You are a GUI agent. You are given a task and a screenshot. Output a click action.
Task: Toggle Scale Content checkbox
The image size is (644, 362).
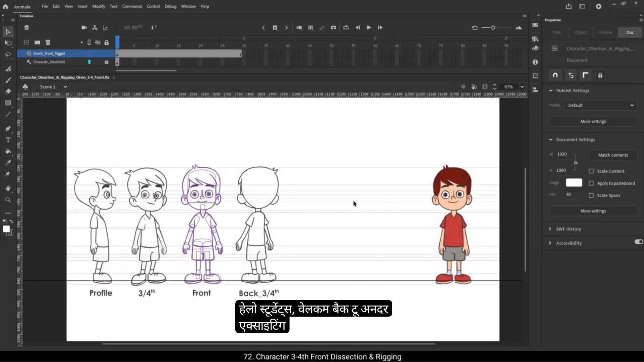591,171
